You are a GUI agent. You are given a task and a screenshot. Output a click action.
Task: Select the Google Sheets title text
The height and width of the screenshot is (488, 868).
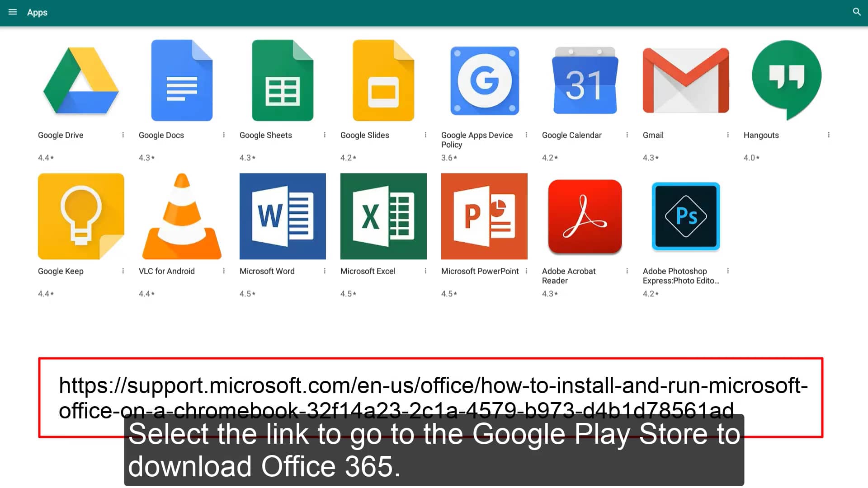266,135
